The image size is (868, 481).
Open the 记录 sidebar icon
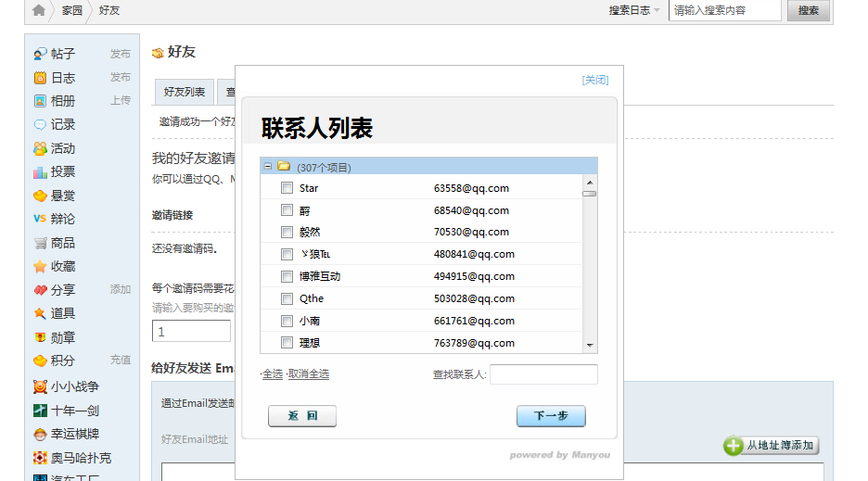pos(40,124)
